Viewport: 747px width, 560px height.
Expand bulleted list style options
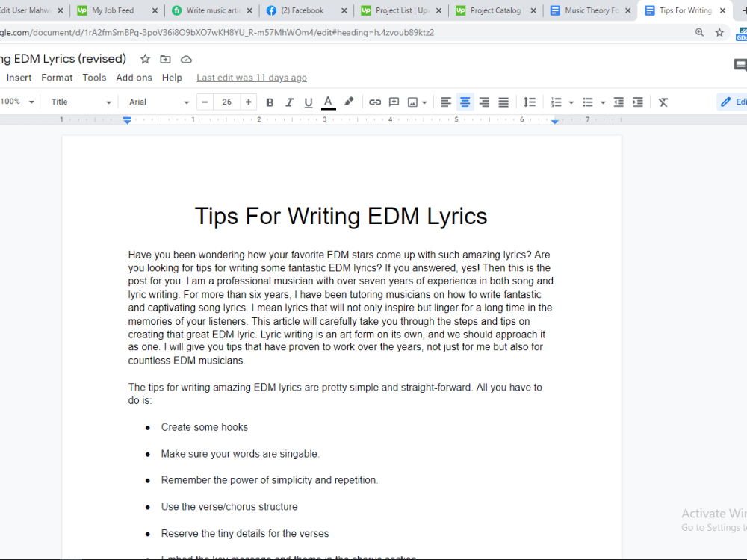pos(603,102)
